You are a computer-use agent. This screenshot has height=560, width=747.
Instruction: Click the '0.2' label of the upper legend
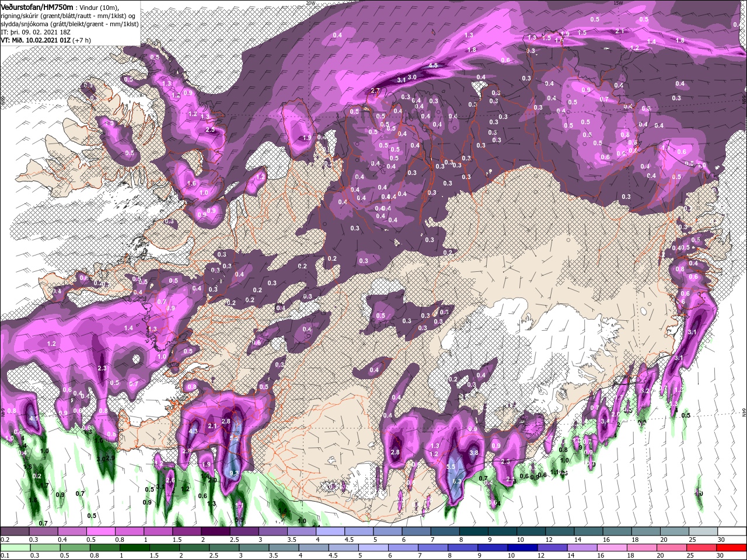[x=5, y=540]
